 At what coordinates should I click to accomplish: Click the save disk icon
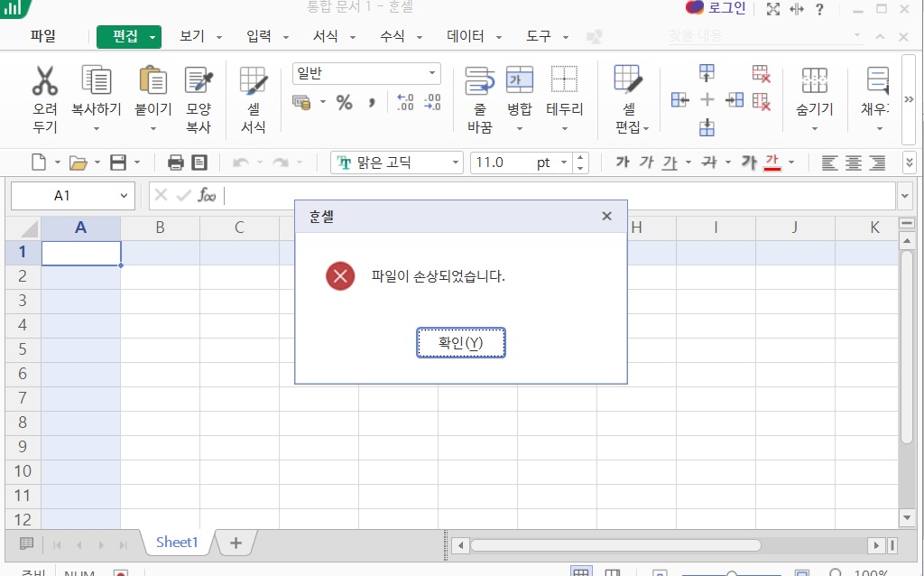click(x=118, y=163)
